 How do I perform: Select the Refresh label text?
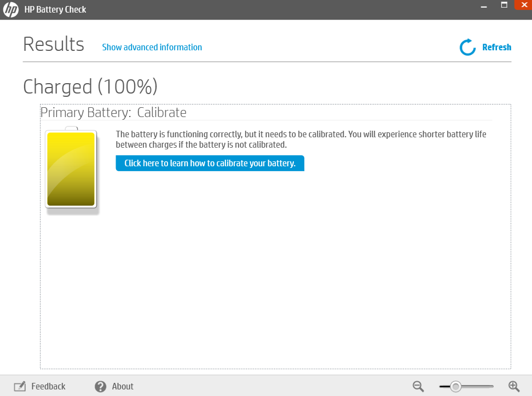(496, 47)
